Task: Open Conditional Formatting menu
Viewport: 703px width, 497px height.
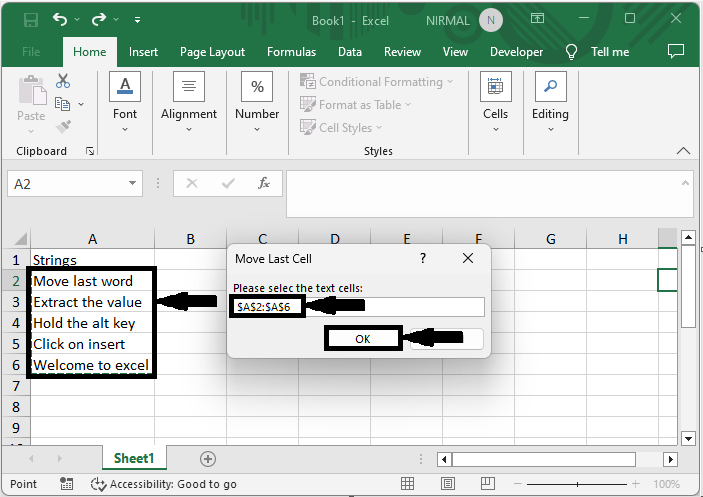Action: click(x=377, y=82)
